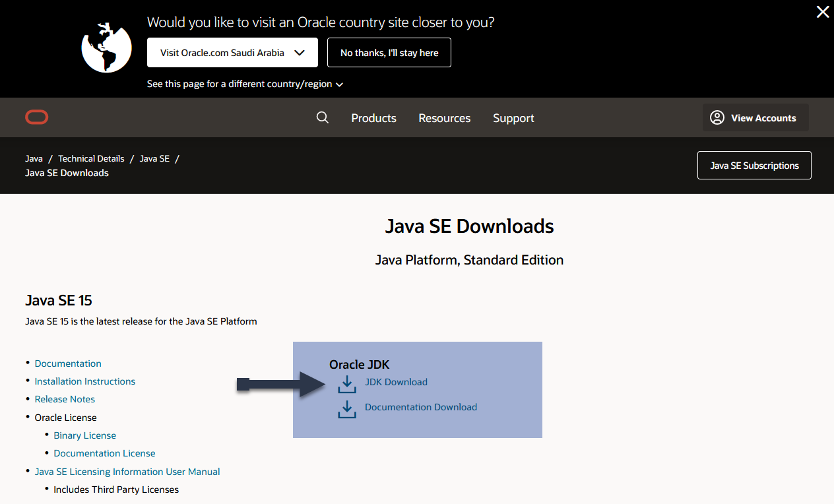This screenshot has height=504, width=834.
Task: Open the Installation Instructions link
Action: [x=85, y=381]
